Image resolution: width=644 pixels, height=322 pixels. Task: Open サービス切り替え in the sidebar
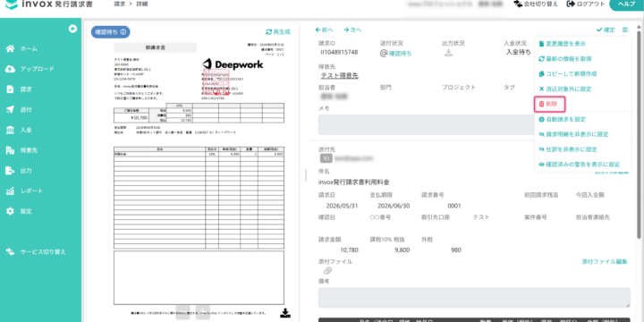click(x=36, y=251)
